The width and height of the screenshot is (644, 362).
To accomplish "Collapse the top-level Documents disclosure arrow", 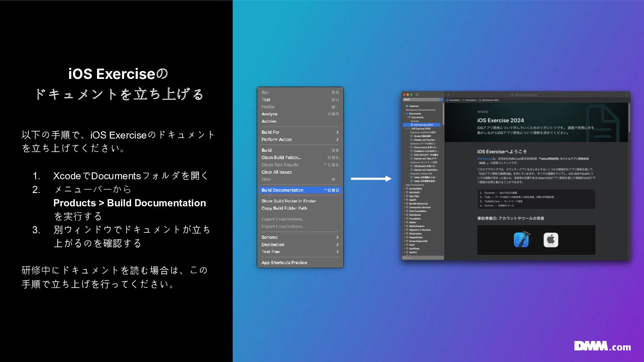I will [x=404, y=114].
